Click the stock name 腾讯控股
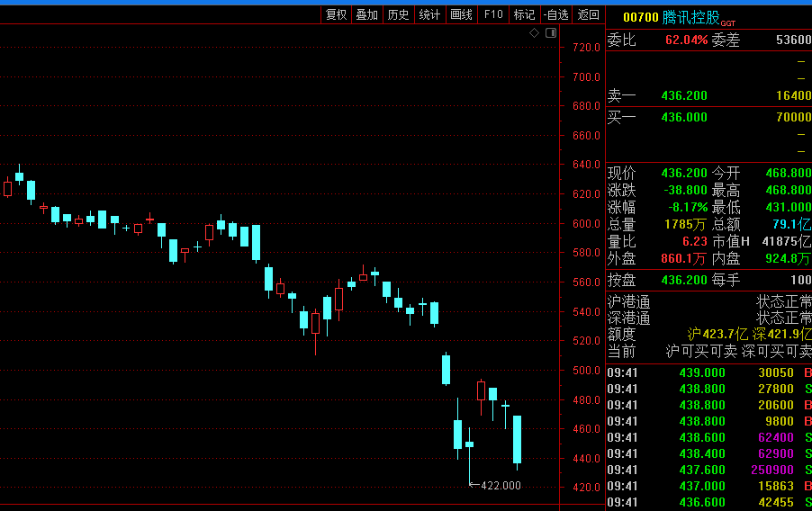Viewport: 812px width, 511px height. pos(690,17)
